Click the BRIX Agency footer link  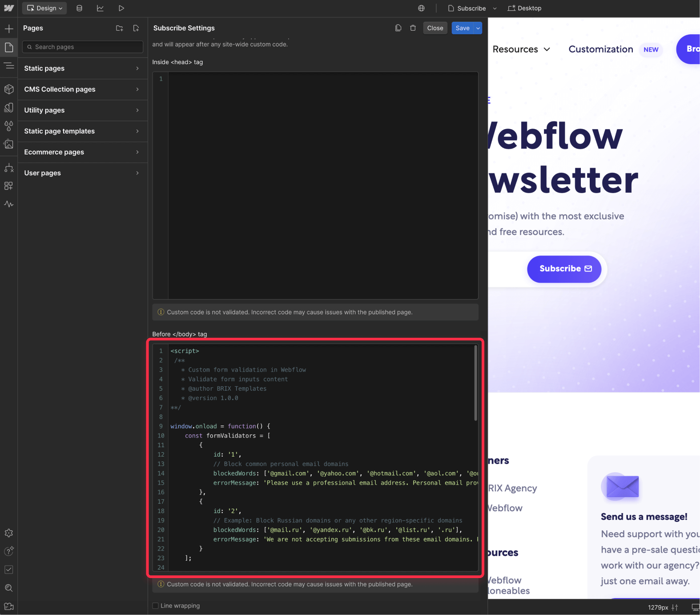coord(512,488)
